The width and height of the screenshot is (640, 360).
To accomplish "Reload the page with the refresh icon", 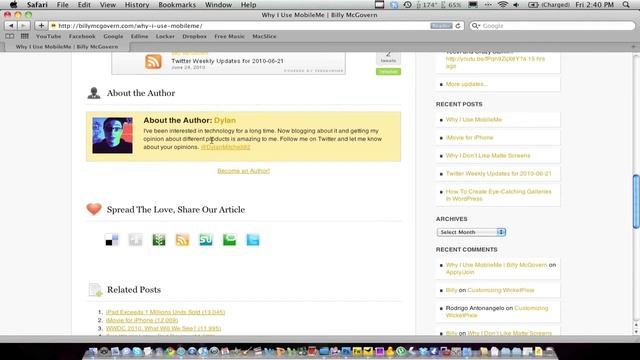I will [x=458, y=26].
